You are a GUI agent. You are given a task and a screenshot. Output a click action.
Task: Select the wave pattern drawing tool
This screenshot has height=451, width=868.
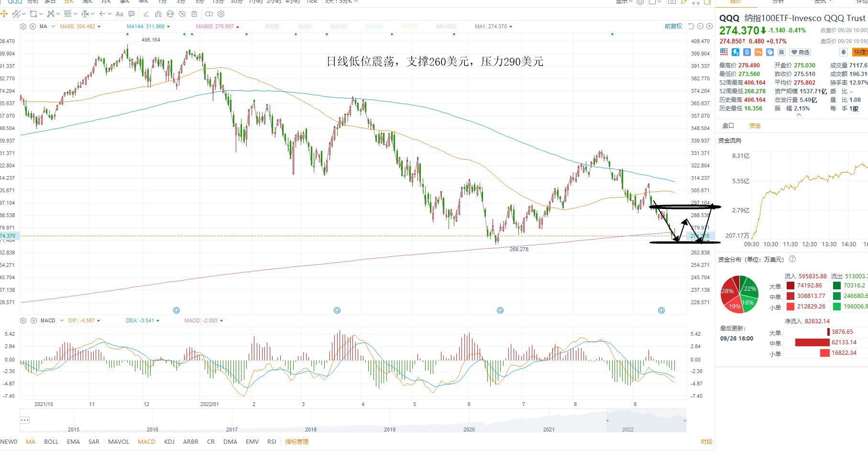pos(51,14)
